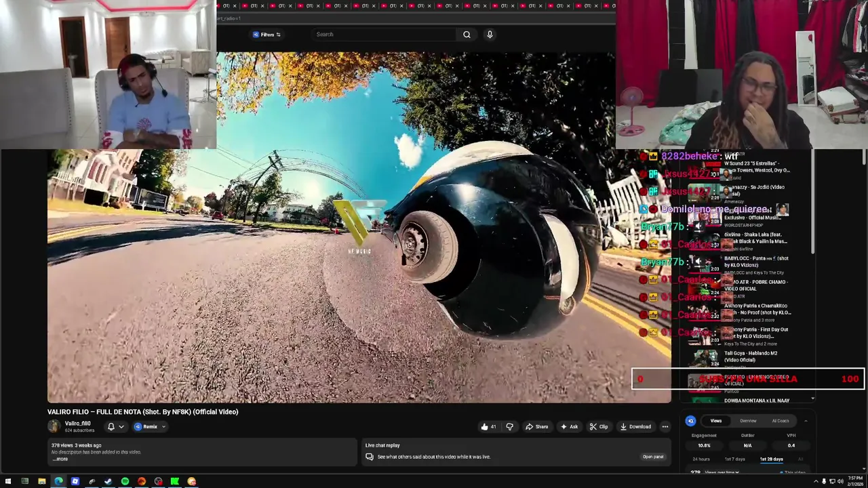Open Valiro_fili0 channel avatar
The image size is (868, 488).
point(54,426)
